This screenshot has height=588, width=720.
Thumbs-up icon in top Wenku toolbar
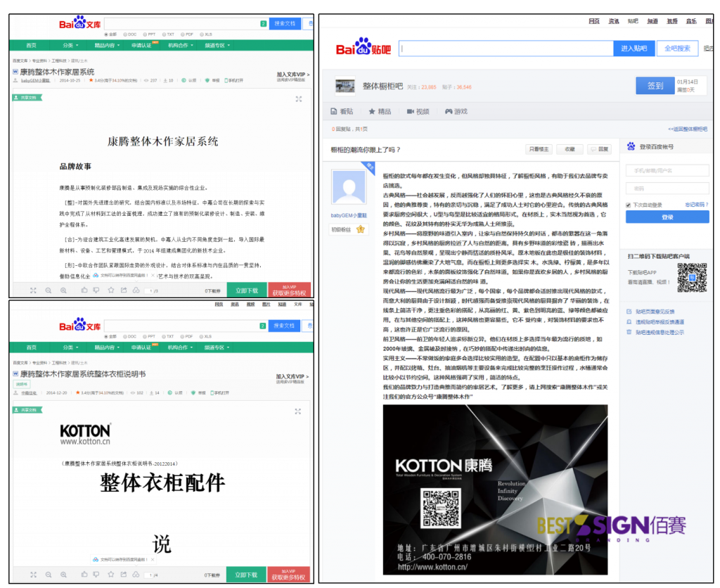(84, 290)
